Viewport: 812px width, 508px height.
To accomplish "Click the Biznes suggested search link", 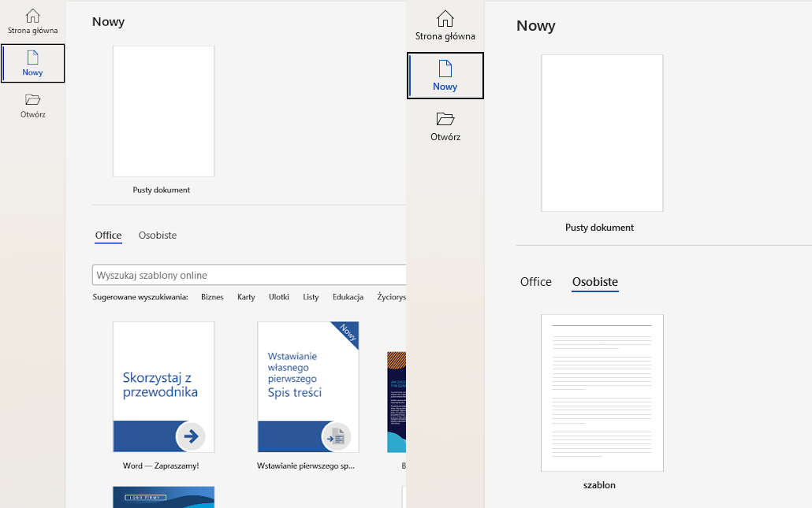I will [212, 297].
